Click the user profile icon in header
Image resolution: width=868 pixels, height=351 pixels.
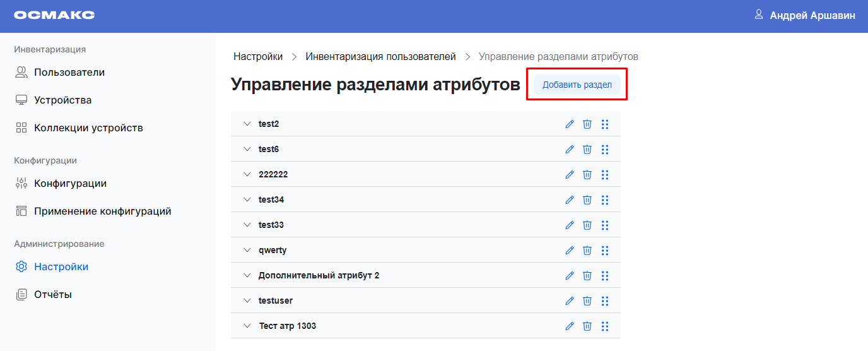(759, 15)
